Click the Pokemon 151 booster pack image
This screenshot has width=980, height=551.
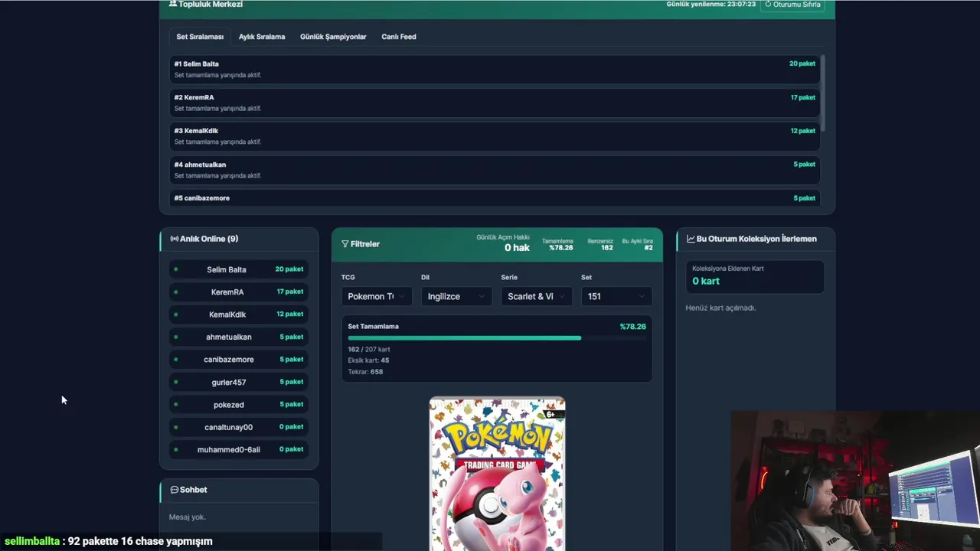[x=497, y=474]
